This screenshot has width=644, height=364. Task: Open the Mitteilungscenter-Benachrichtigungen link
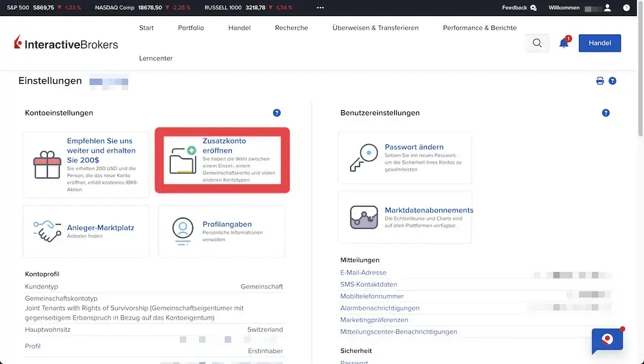[x=399, y=332]
